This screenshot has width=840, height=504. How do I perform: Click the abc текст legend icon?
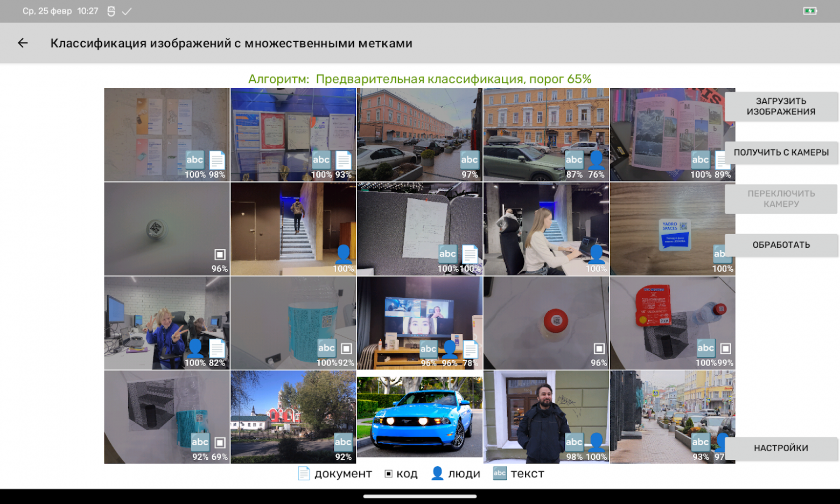click(x=499, y=473)
